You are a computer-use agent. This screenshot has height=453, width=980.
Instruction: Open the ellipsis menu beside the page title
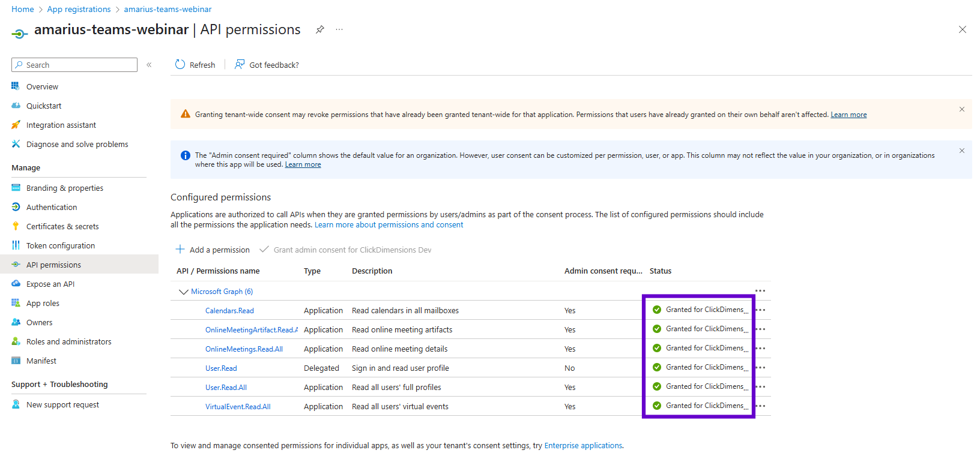tap(339, 29)
